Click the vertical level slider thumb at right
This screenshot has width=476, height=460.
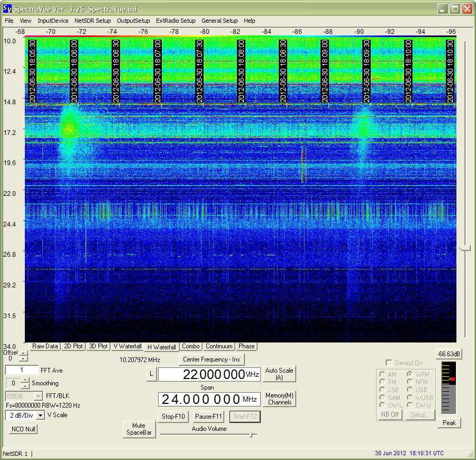[465, 248]
